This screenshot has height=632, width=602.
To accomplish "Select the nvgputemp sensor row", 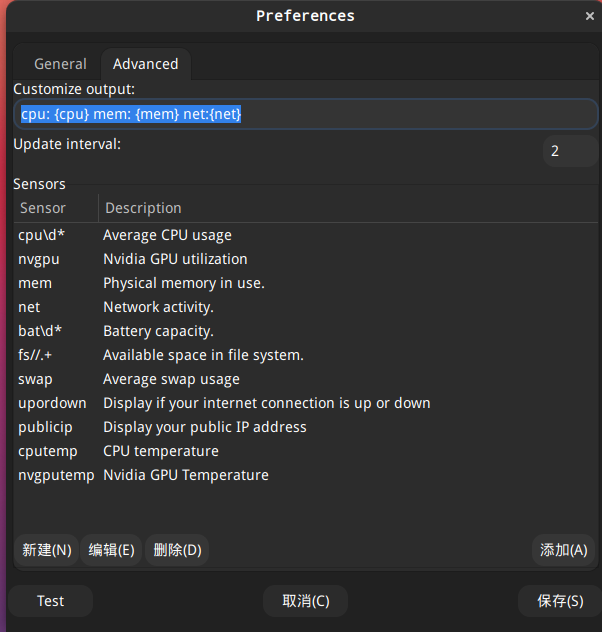I will 306,475.
